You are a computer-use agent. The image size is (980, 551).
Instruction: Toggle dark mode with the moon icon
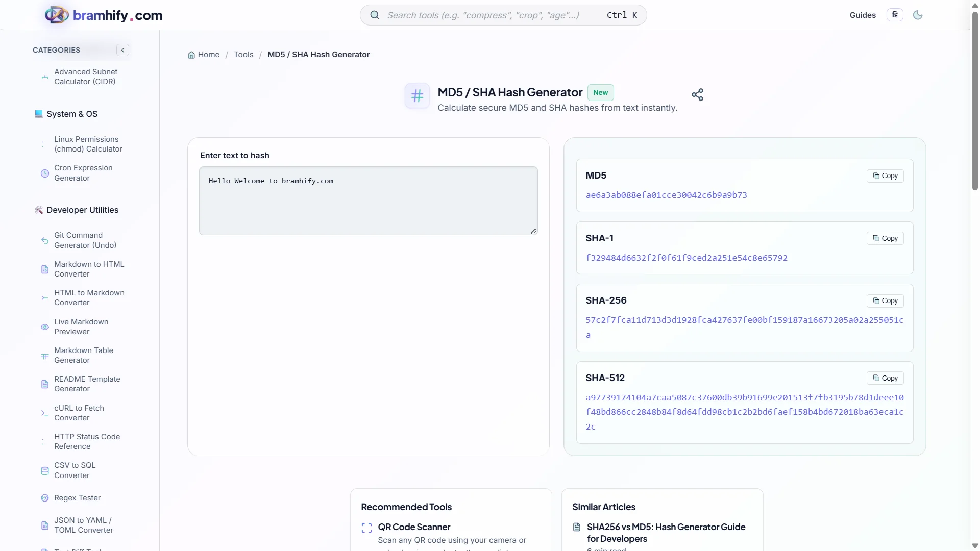click(x=918, y=15)
